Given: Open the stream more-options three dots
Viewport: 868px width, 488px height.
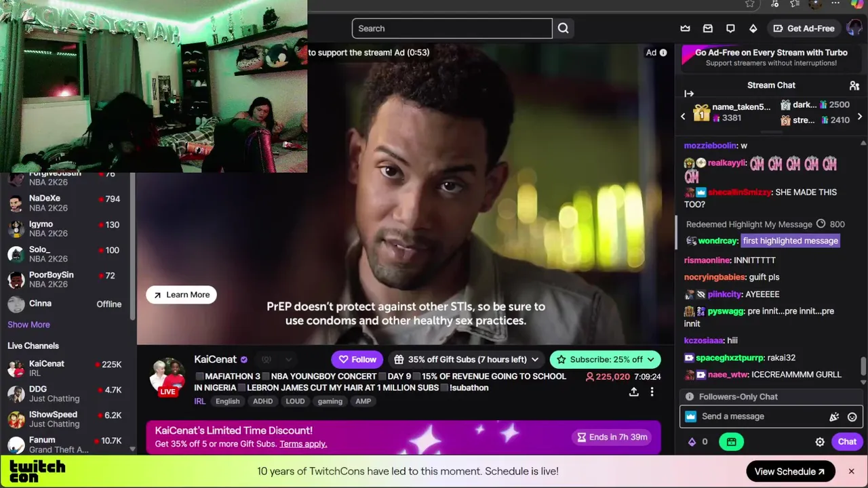Looking at the screenshot, I should tap(652, 392).
